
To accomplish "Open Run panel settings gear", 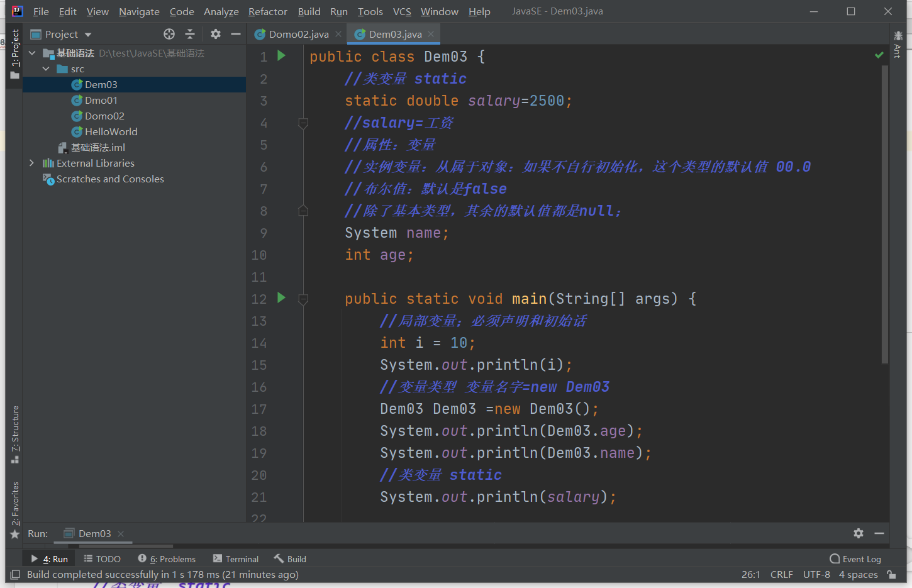I will (859, 533).
